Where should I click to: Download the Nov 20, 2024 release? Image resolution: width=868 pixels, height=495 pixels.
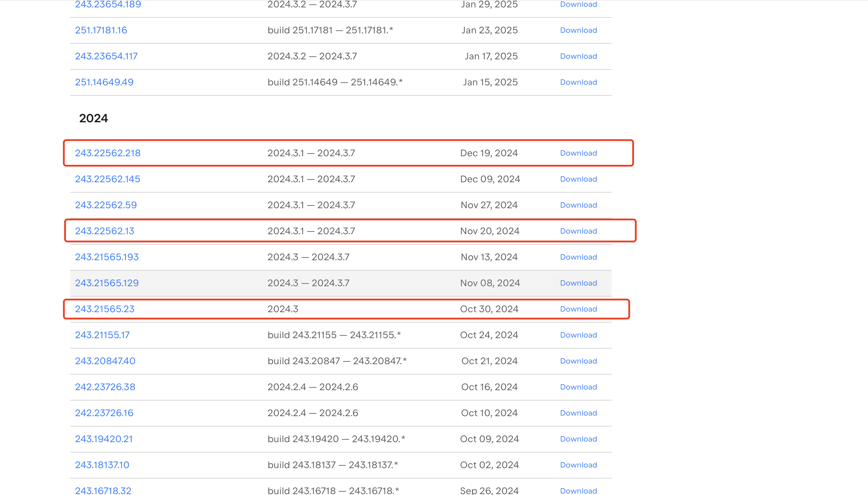tap(578, 231)
